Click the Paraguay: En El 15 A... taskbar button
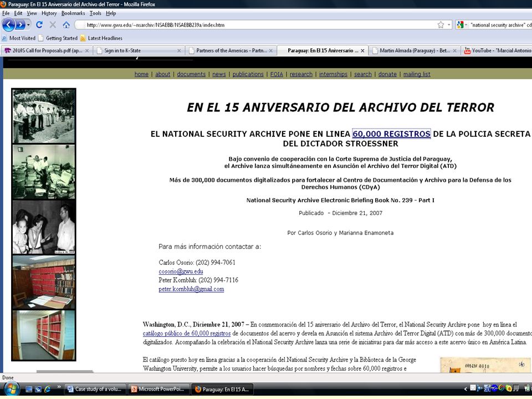Viewport: 532px width, 399px height. pyautogui.click(x=223, y=389)
